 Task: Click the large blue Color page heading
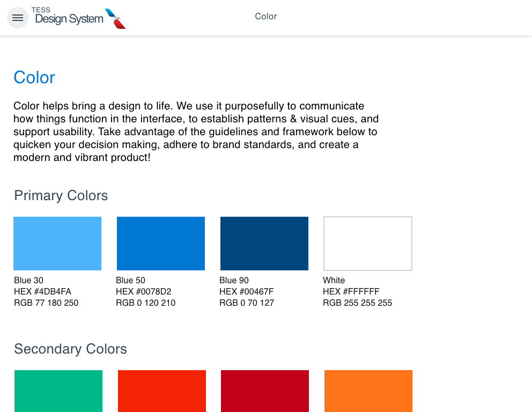34,77
